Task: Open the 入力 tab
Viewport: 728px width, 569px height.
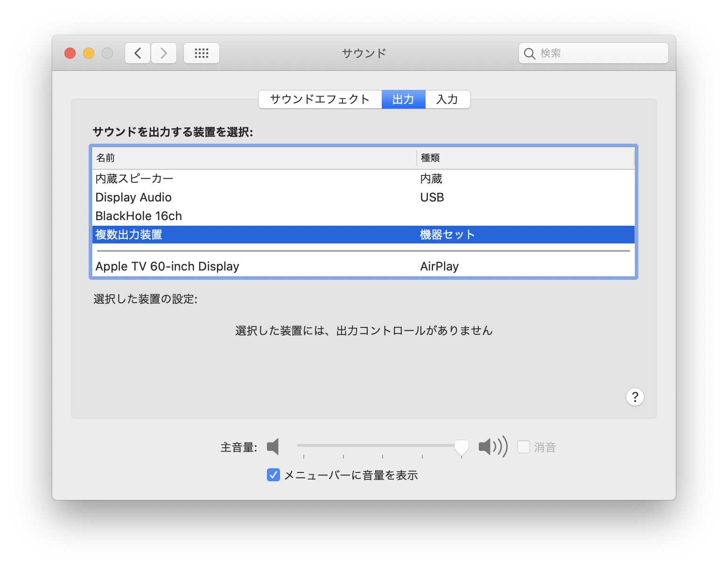Action: point(448,99)
